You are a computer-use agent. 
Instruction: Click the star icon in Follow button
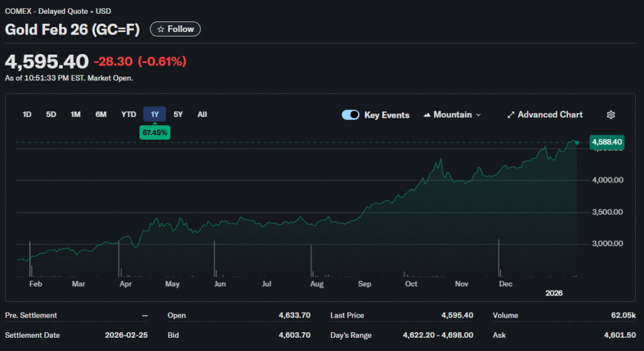coord(161,29)
